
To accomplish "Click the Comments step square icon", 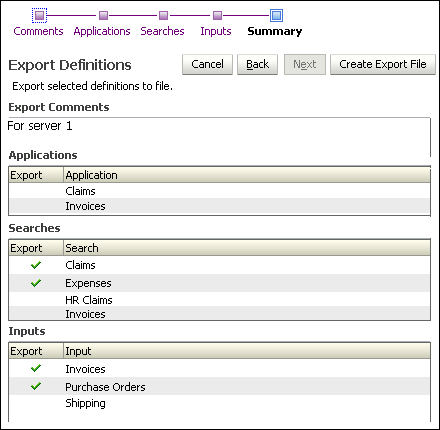I will (39, 15).
